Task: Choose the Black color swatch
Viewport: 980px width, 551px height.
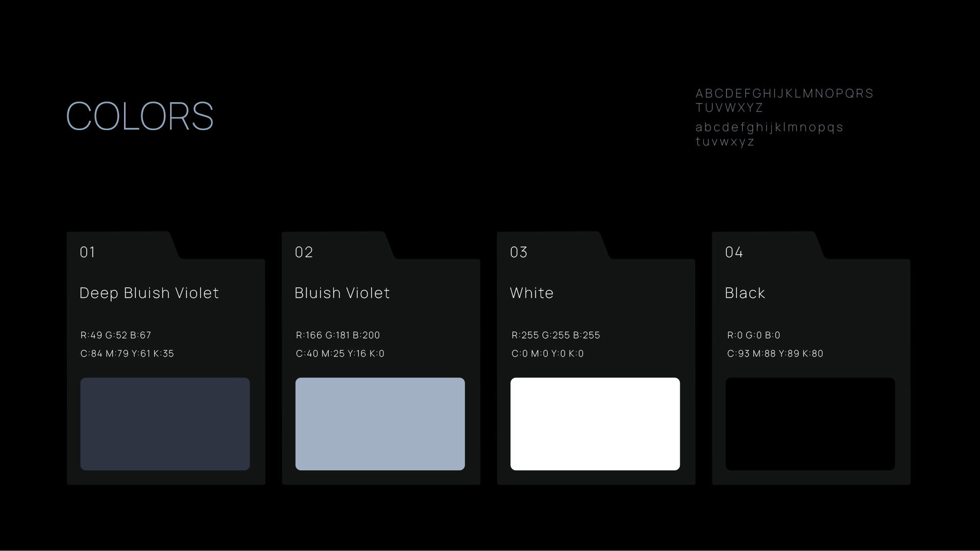Action: point(810,423)
